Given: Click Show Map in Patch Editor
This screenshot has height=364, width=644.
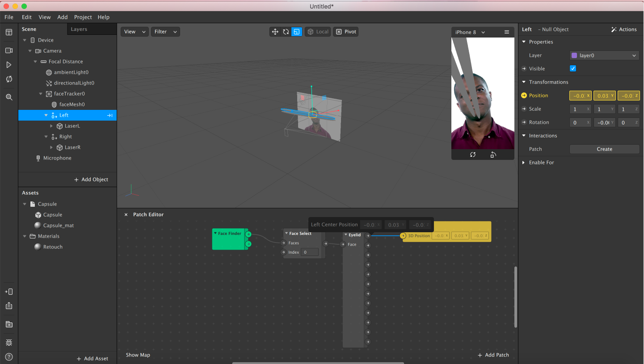Looking at the screenshot, I should [x=138, y=355].
